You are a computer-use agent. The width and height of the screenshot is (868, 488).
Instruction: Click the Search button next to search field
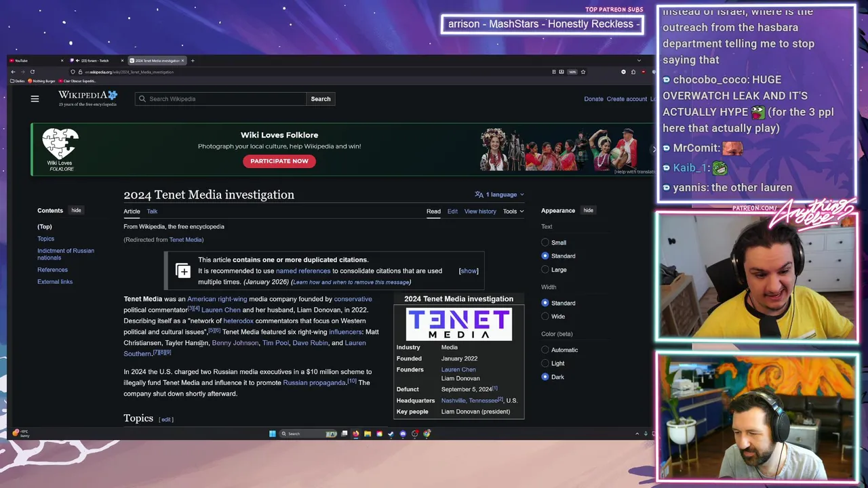point(321,99)
